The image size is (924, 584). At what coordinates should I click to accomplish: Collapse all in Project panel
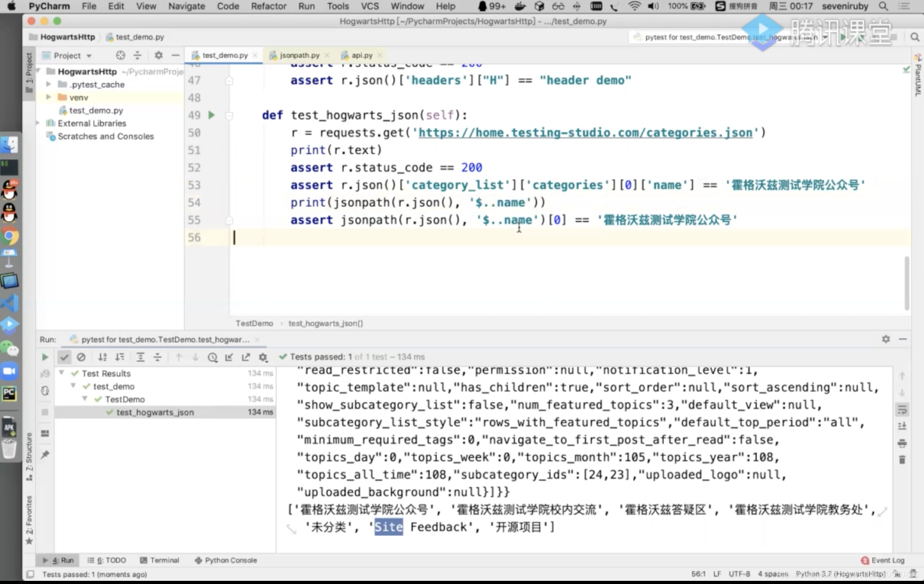138,55
